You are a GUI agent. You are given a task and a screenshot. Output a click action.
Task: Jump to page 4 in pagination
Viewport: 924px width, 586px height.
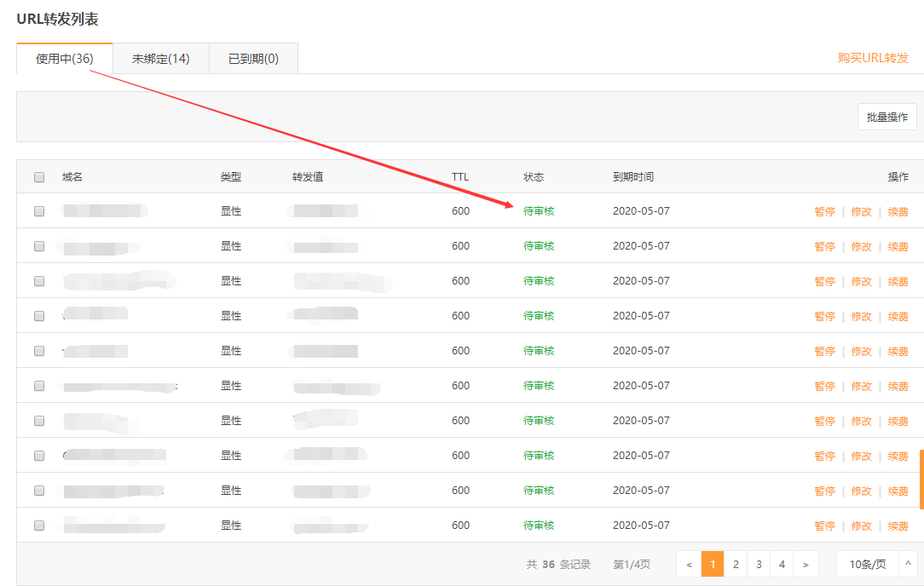coord(782,564)
